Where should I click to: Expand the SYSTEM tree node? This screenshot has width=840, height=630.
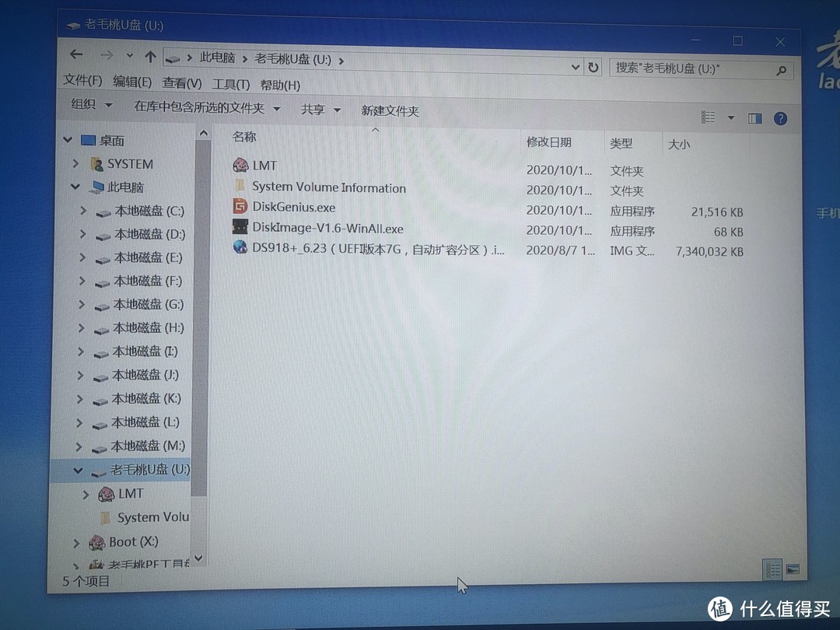coord(76,163)
